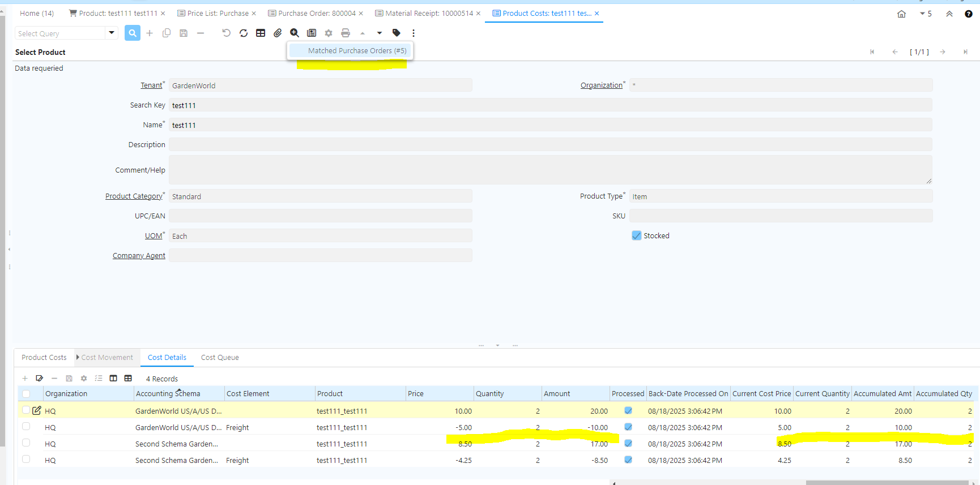Viewport: 980px width, 485px height.
Task: Open the Home (14) tab
Action: 37,14
